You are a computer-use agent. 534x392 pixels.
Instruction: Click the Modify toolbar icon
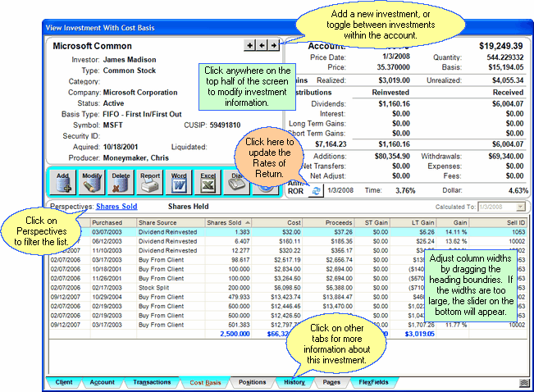(x=92, y=181)
